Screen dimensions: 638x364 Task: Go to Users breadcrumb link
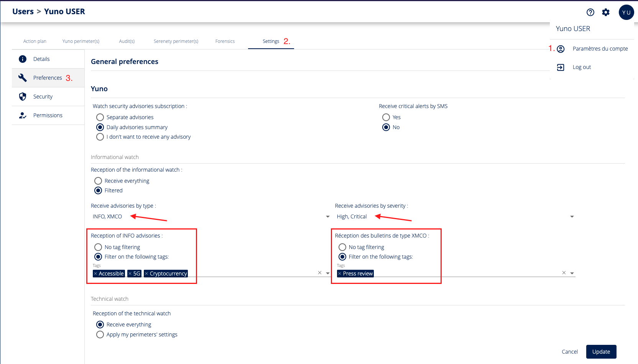click(x=23, y=11)
